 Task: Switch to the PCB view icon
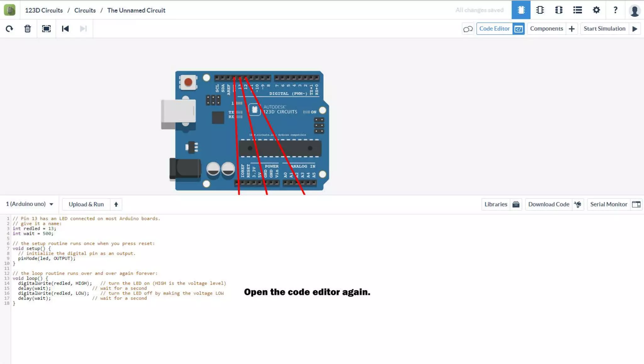coord(559,10)
